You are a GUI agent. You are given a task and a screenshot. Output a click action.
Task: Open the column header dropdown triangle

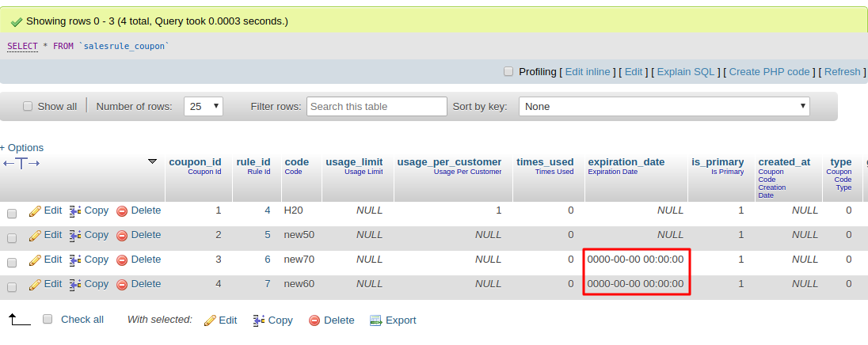[152, 161]
